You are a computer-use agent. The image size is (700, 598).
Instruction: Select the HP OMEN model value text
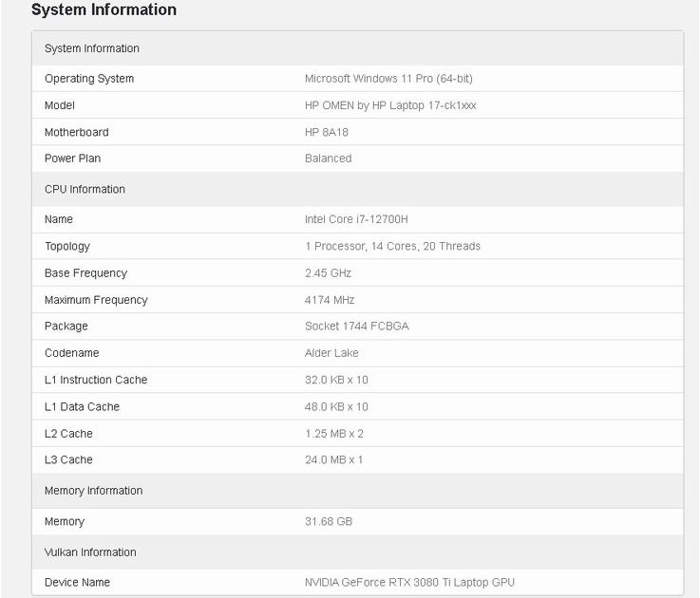390,105
